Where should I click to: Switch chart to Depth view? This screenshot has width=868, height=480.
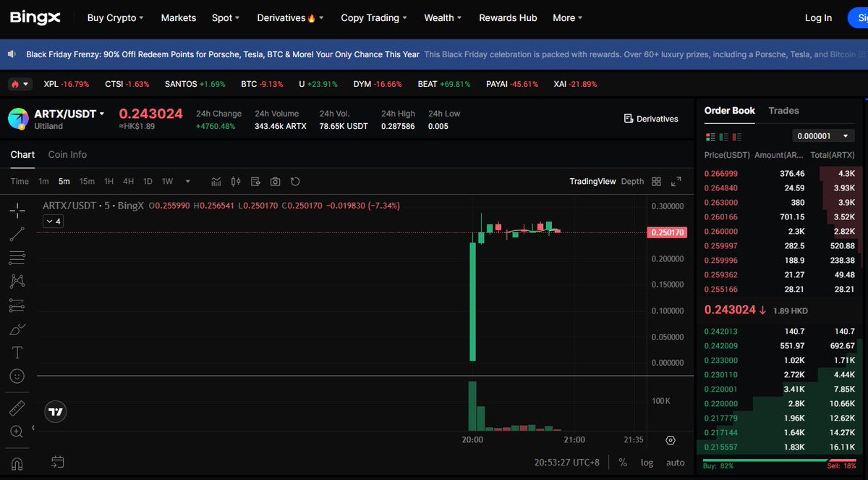pyautogui.click(x=632, y=181)
